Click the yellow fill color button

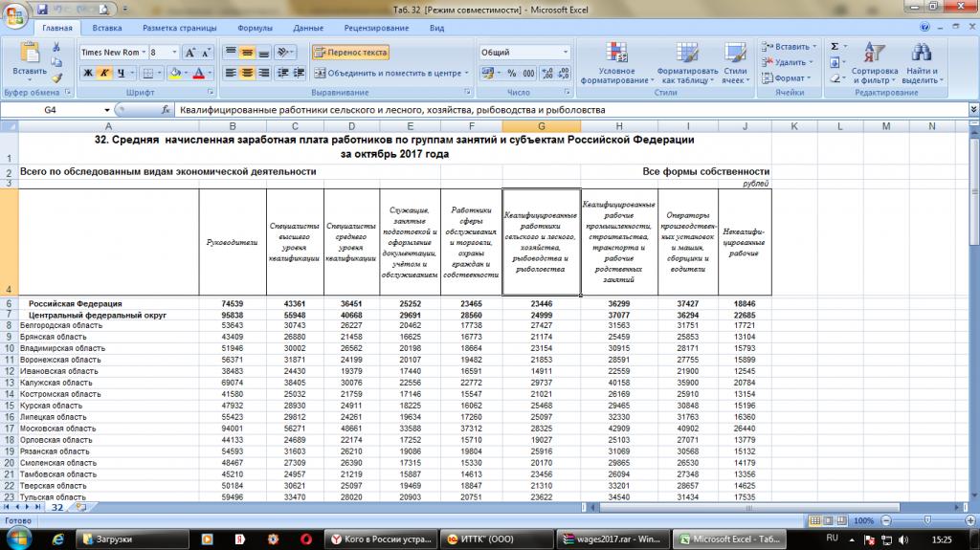[175, 73]
